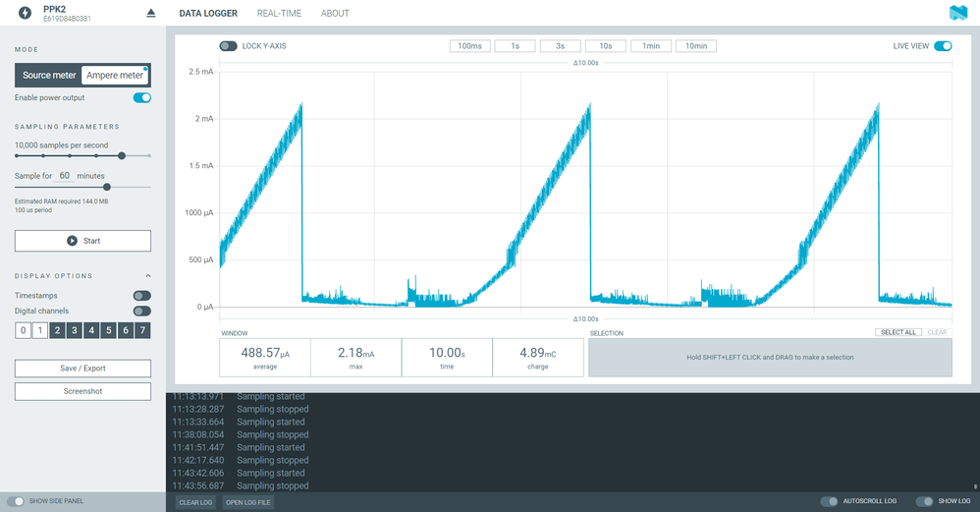Set the time window to 1s
The width and height of the screenshot is (980, 512).
(515, 46)
